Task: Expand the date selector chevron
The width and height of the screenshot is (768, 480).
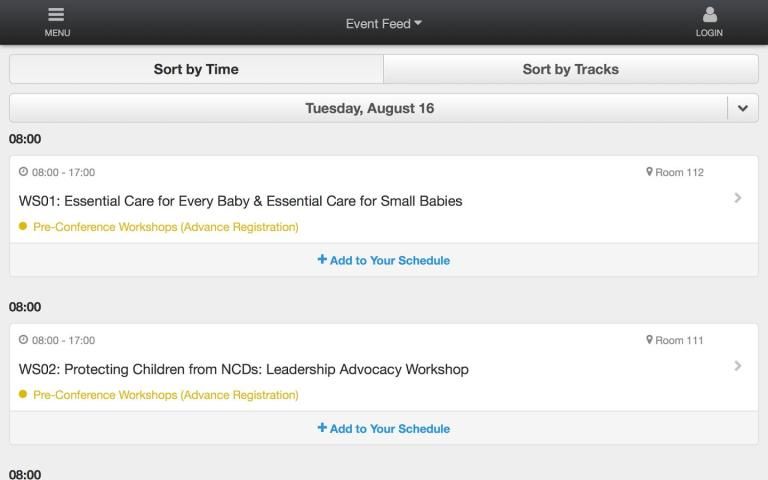Action: click(742, 108)
